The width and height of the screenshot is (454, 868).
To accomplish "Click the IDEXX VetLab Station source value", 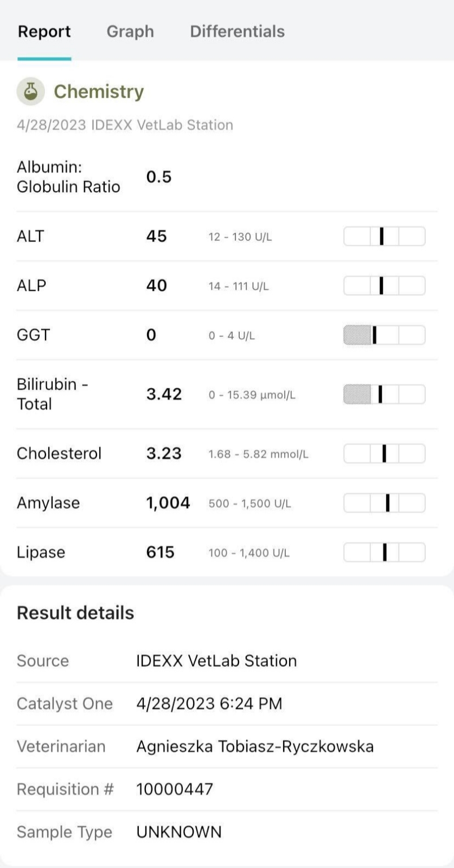I will 216,661.
